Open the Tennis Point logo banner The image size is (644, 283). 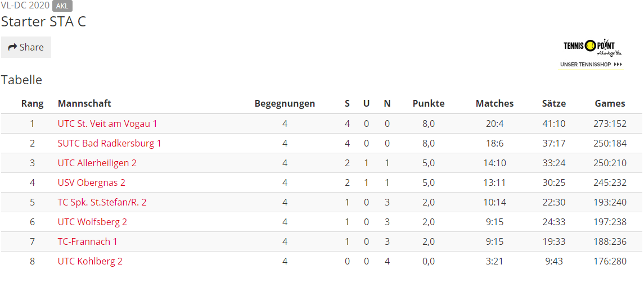(x=591, y=48)
